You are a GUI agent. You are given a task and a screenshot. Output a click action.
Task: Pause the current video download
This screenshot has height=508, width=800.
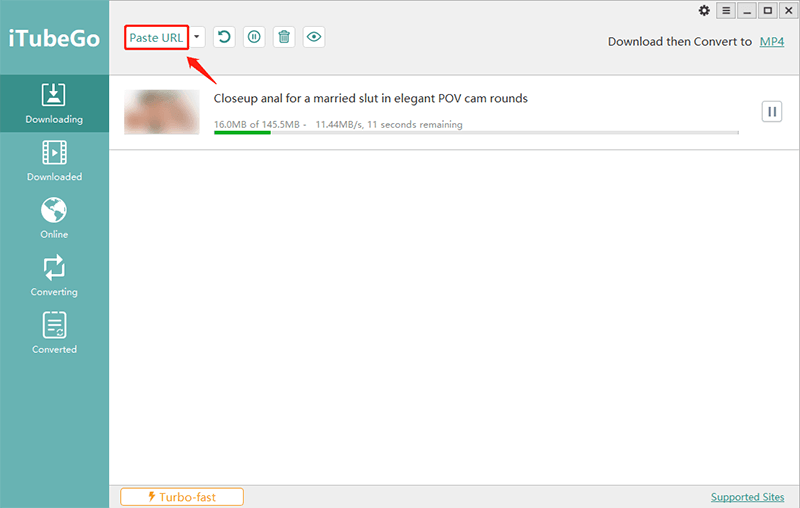tap(772, 112)
